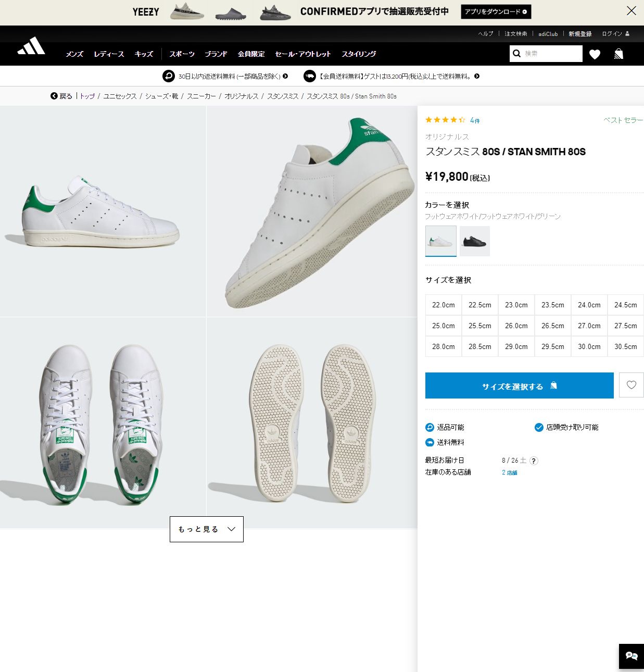Select the black color swatch
Screen dimensions: 644x672
point(474,241)
